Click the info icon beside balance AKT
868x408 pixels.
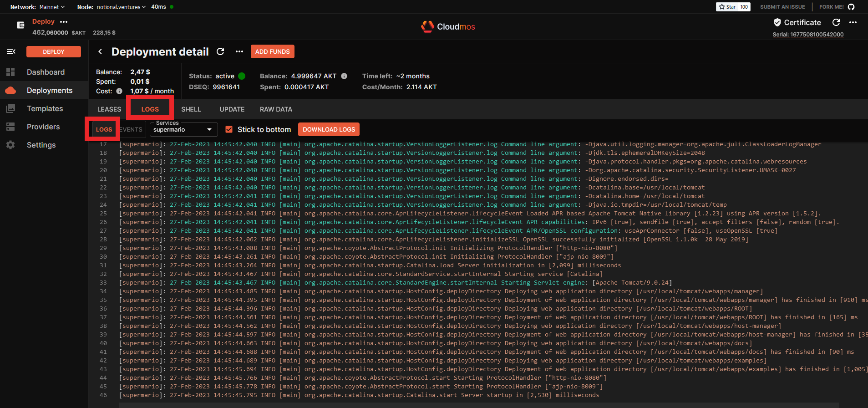344,76
